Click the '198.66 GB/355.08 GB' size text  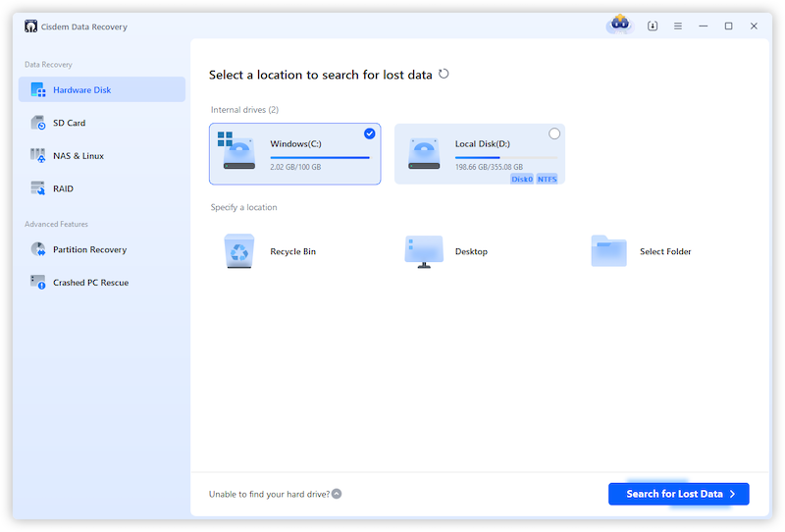pos(489,167)
